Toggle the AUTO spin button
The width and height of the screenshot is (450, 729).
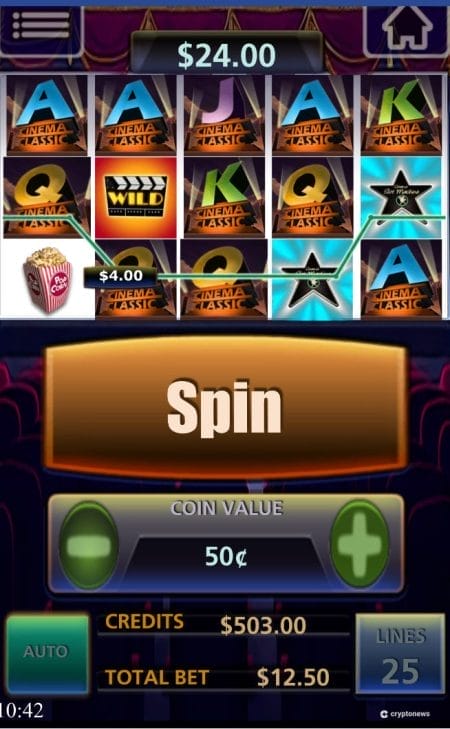(47, 653)
